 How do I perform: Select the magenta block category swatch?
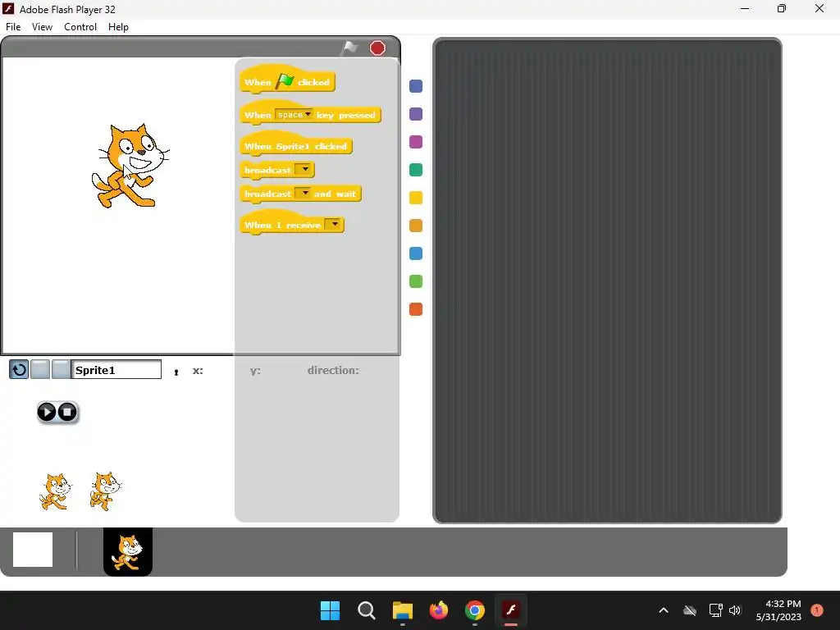(416, 142)
